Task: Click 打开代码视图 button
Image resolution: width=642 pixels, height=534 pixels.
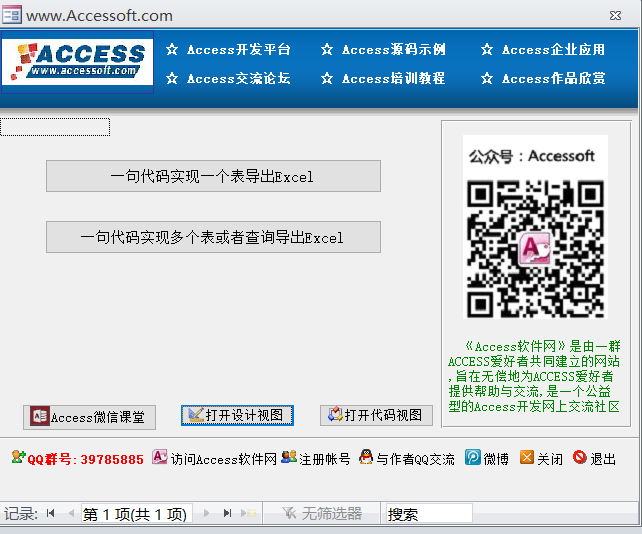Action: 376,415
